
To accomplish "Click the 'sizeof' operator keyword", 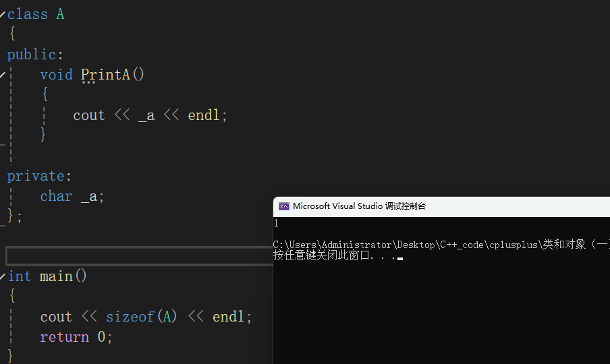I will [130, 317].
